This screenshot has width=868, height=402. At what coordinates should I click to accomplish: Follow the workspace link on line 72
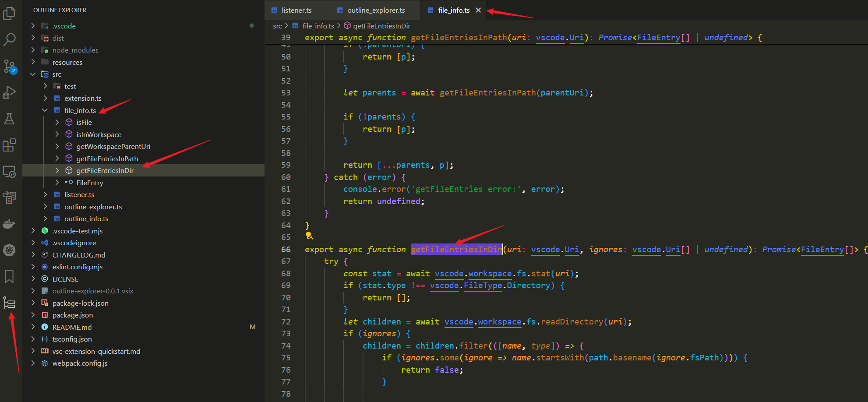pos(499,322)
